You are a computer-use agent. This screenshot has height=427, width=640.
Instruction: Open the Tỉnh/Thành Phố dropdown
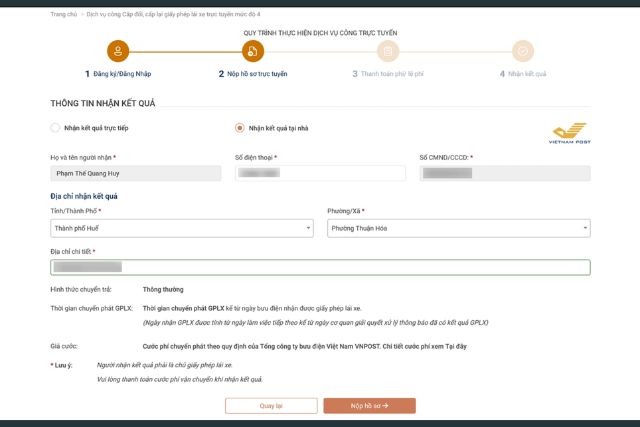(182, 228)
